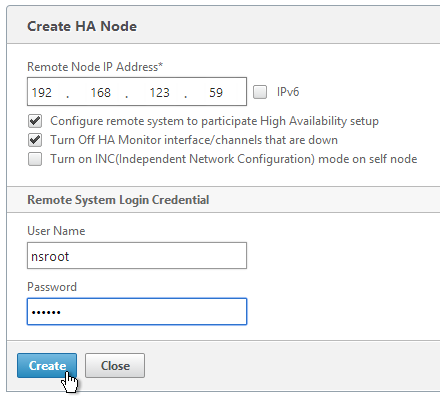Click the Create HA Node dialog title
Screen dimensions: 440x404
point(82,26)
